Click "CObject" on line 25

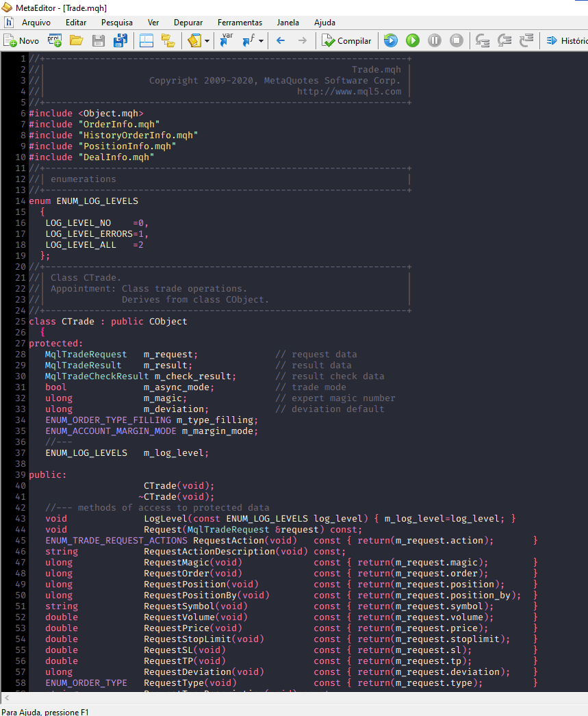[x=168, y=322]
